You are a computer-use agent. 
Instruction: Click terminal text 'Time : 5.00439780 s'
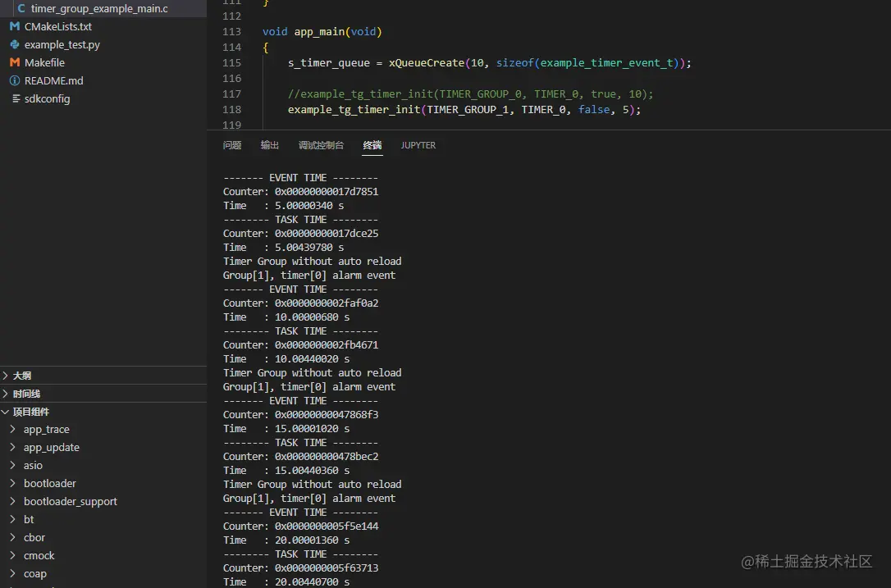(284, 248)
